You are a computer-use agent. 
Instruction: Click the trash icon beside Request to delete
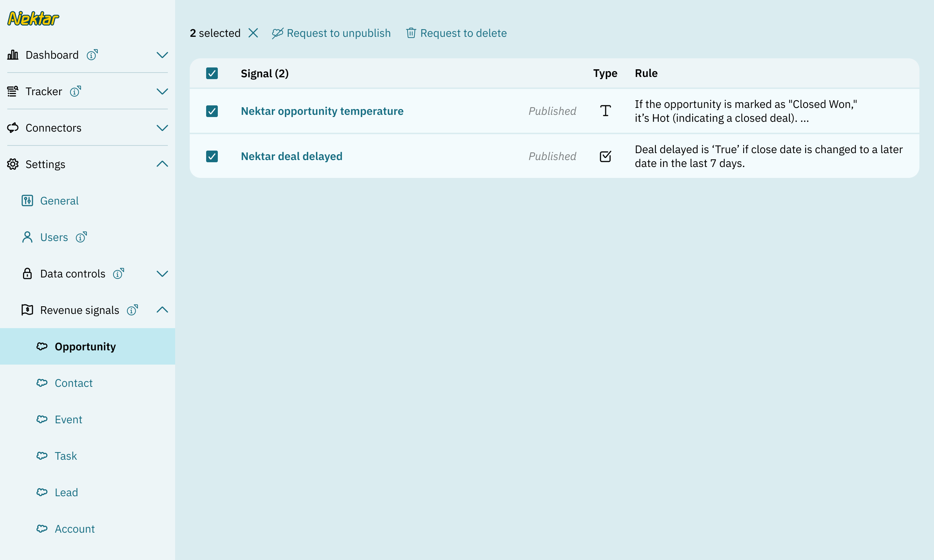click(x=411, y=33)
